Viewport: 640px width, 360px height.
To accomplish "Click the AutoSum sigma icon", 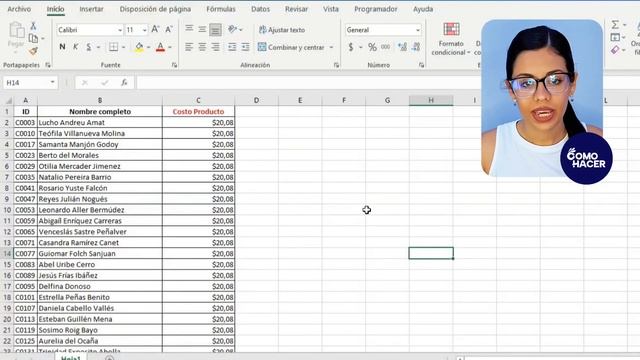I will 615,25.
